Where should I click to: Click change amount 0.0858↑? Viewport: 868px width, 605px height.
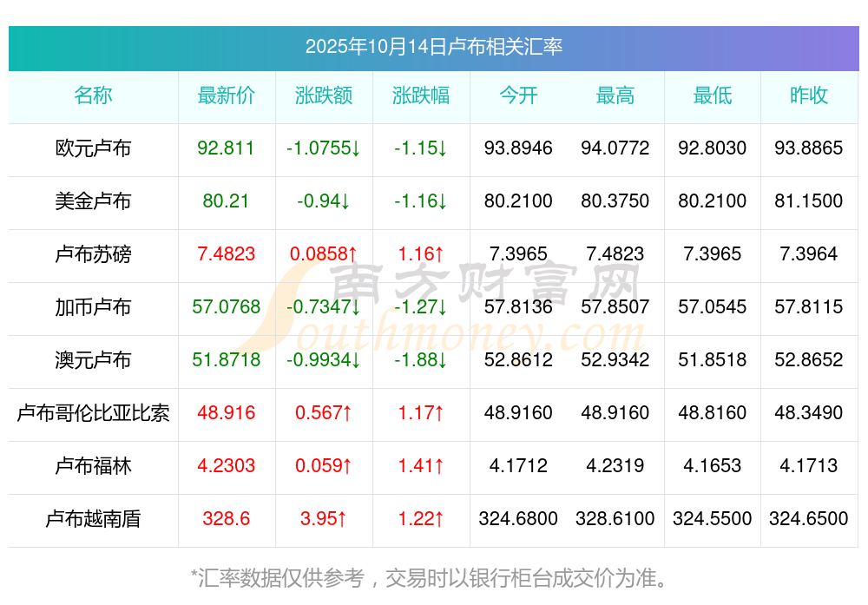point(323,254)
